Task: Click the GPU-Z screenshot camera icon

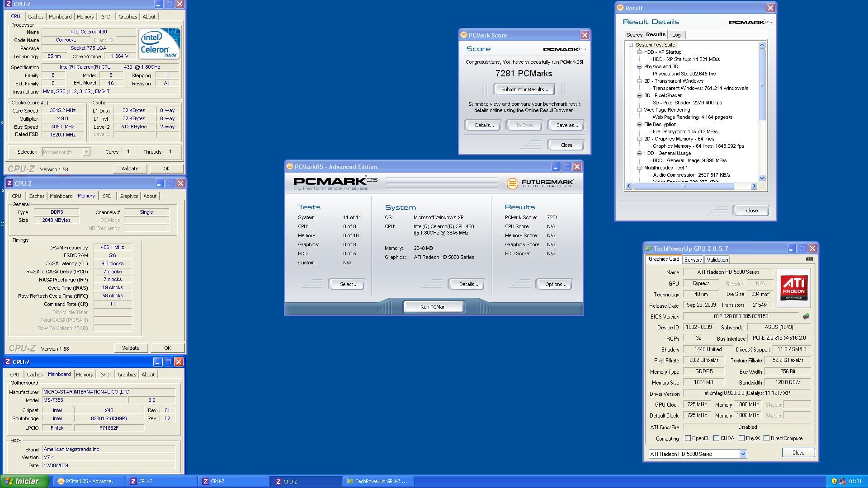Action: click(x=810, y=259)
